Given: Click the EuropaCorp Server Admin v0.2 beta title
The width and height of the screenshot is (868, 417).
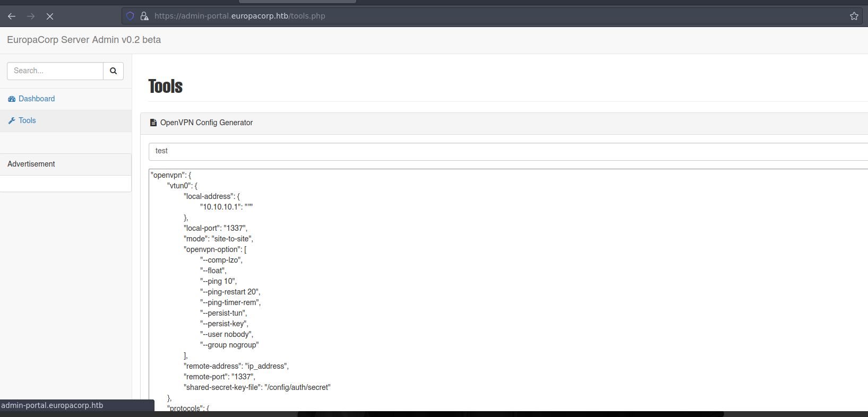Looking at the screenshot, I should point(84,40).
